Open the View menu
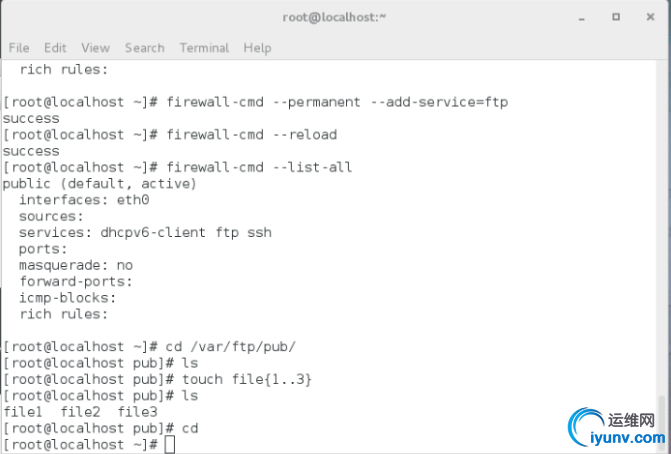The image size is (671, 454). click(x=95, y=47)
